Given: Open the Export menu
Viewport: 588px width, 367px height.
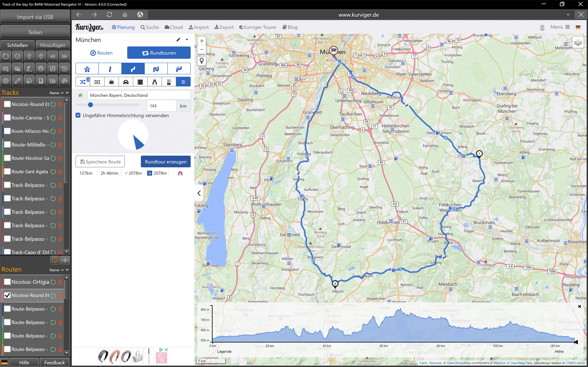Looking at the screenshot, I should (224, 27).
